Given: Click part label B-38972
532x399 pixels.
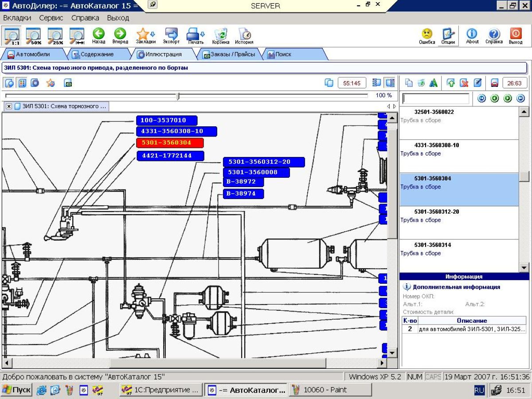Looking at the screenshot, I should (243, 182).
